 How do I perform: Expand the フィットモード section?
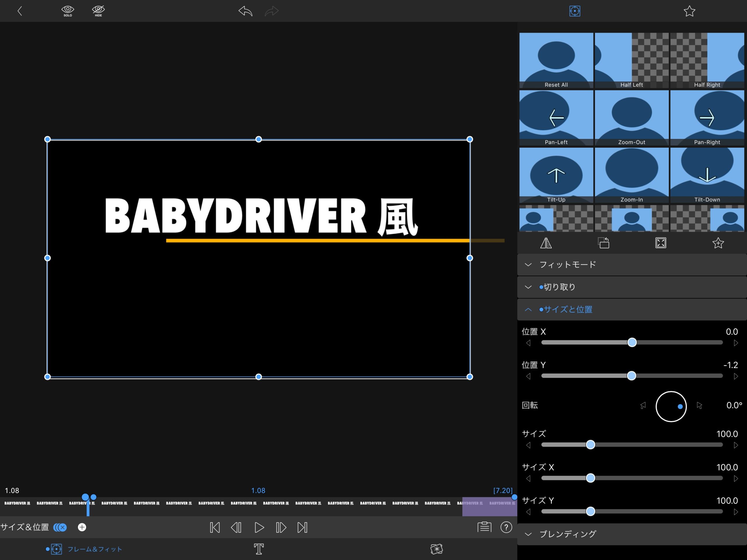click(x=632, y=265)
